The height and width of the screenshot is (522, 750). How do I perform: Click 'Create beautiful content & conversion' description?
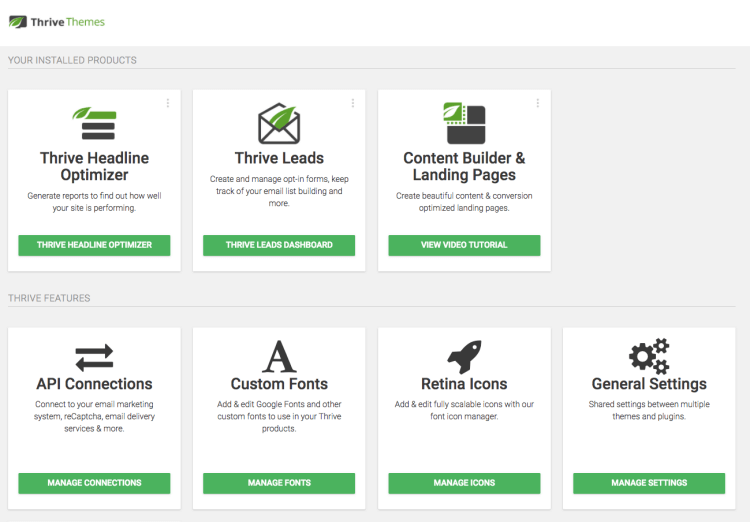pyautogui.click(x=464, y=202)
